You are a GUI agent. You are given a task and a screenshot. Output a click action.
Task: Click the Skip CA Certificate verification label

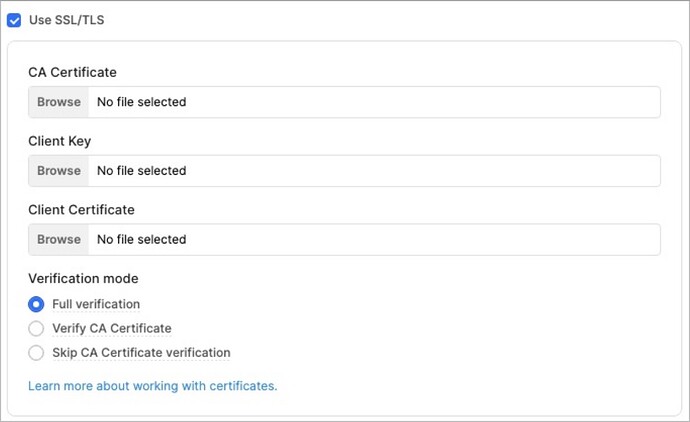[x=141, y=352]
